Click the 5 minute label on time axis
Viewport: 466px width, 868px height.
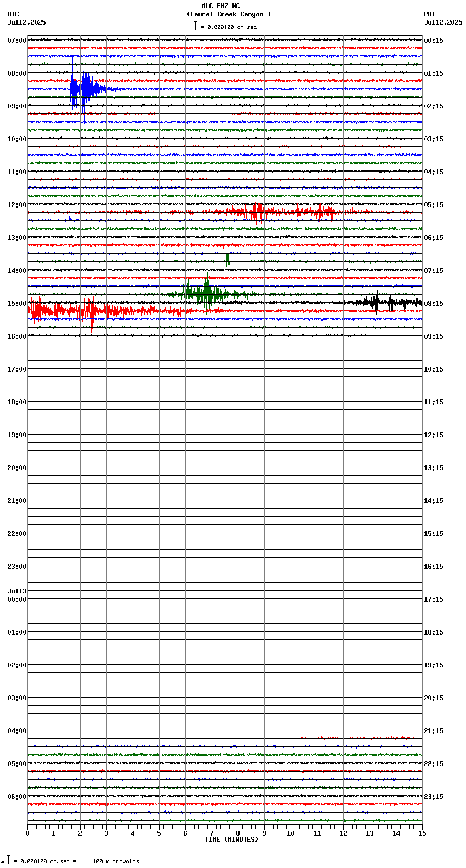(159, 833)
